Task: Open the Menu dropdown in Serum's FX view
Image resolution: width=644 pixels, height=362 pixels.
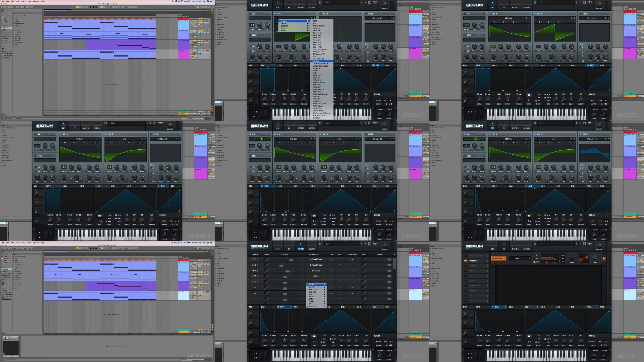Action: (590, 244)
